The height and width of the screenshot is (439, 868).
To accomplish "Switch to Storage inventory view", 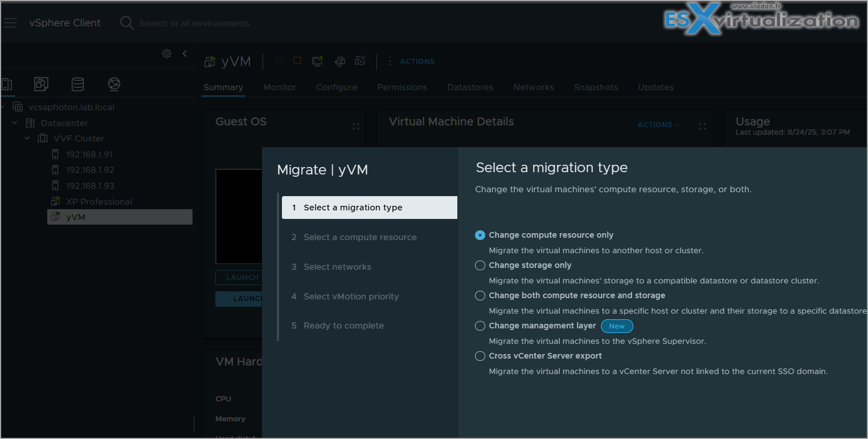I will (77, 84).
